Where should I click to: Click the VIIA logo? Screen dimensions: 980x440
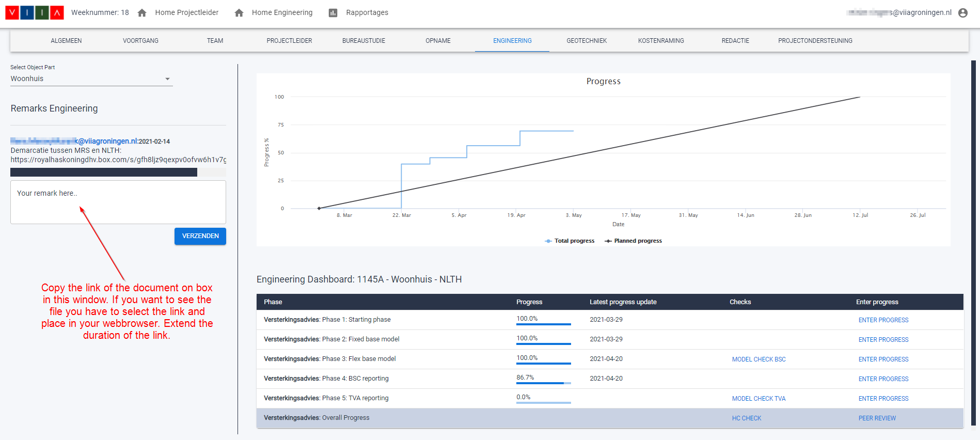pos(35,12)
